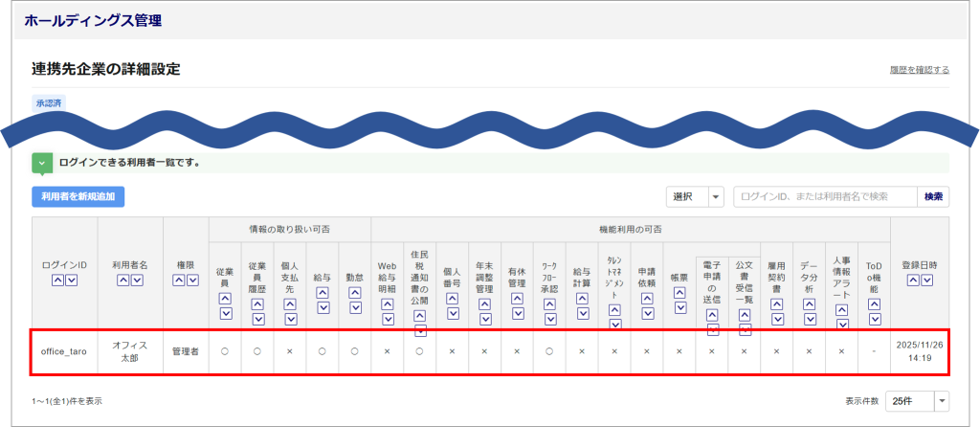Click the ホールディングス管理 header title
This screenshot has width=980, height=427.
[93, 20]
